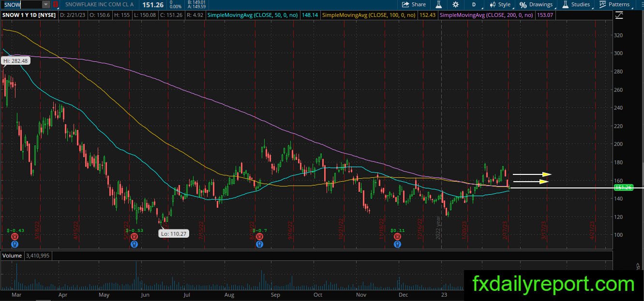Screen dimensions: 644x301
Task: Click the green 151.26 price axis label
Action: tap(623, 187)
